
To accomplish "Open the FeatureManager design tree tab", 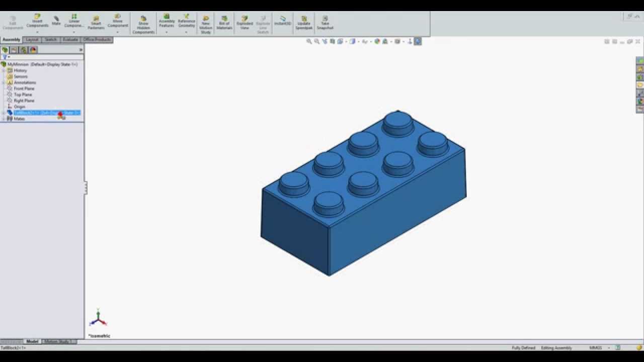I will (5, 50).
